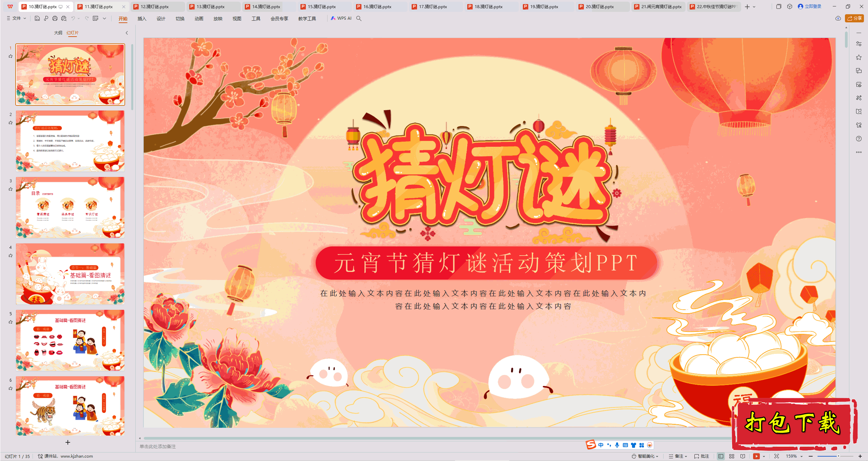The image size is (868, 461).
Task: Switch to reading view icon
Action: click(x=743, y=456)
